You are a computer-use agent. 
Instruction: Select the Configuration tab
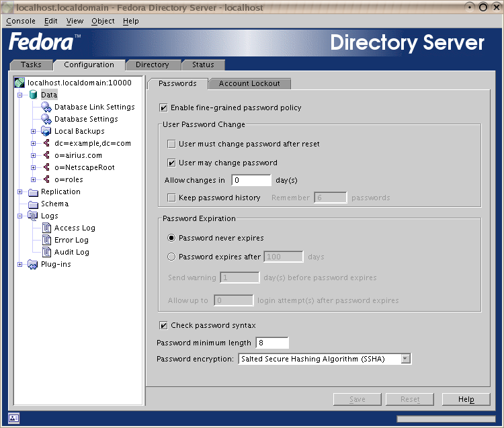click(x=89, y=65)
